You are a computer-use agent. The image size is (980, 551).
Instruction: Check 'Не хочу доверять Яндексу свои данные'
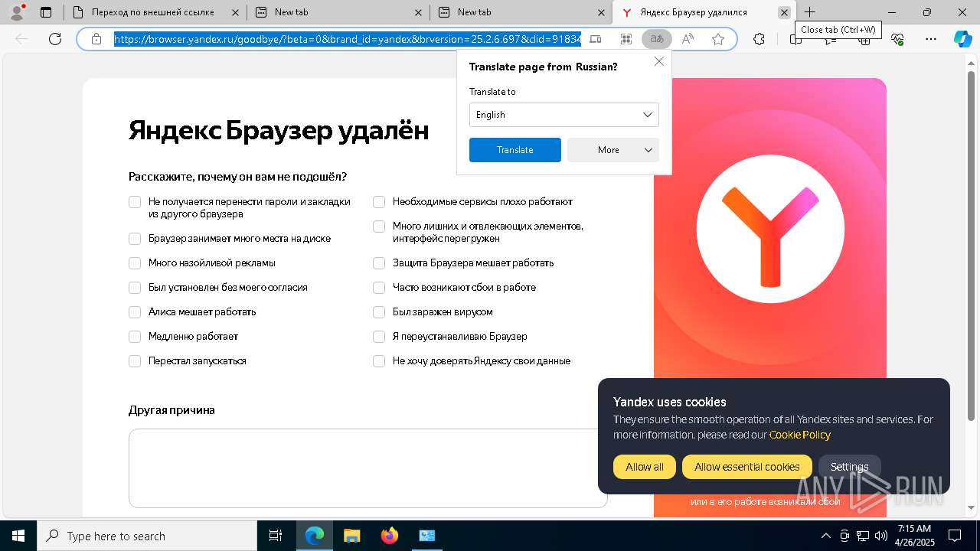pos(379,361)
